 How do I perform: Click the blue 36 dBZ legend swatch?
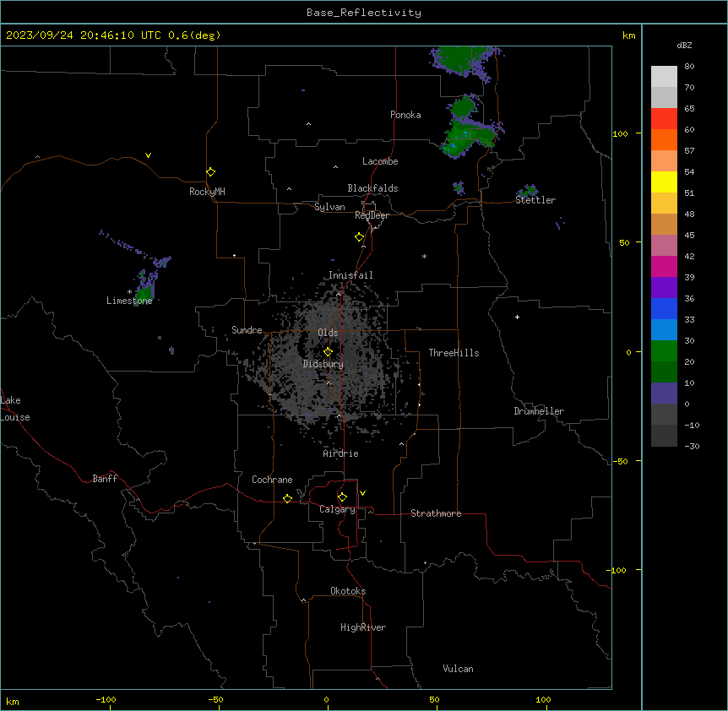pos(664,308)
